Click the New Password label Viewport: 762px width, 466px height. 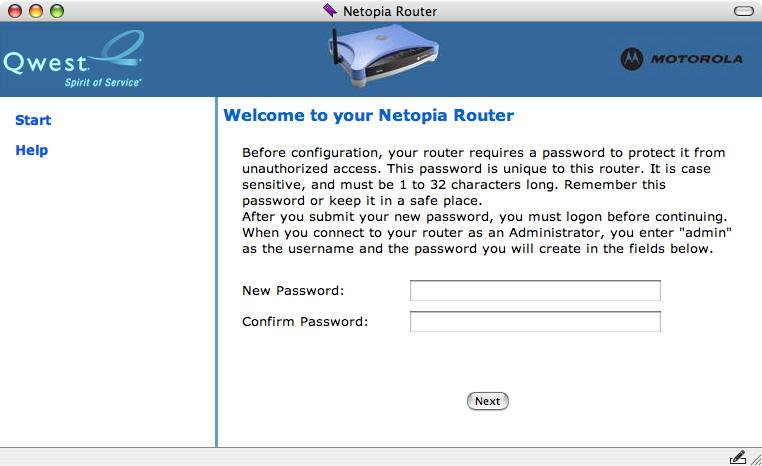293,291
